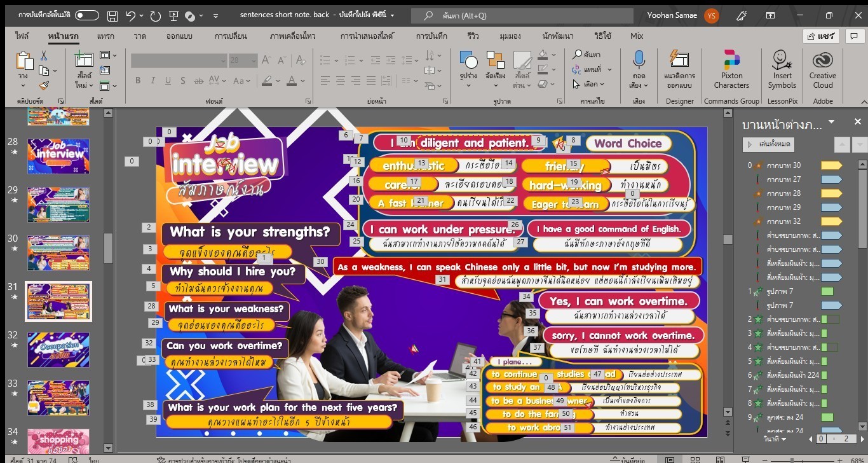Open the Shapes (รูปร่าง) gallery
The image size is (868, 463).
pos(468,62)
